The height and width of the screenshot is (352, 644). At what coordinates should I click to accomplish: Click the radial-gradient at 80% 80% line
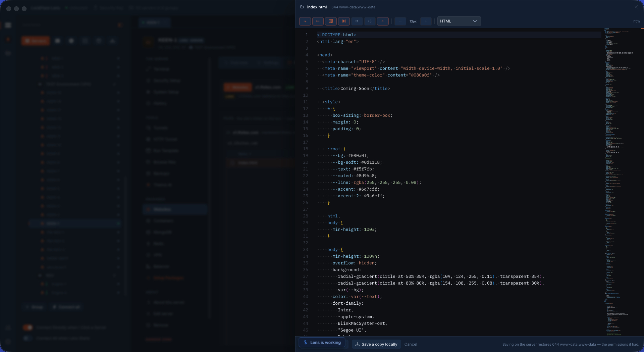(441, 283)
